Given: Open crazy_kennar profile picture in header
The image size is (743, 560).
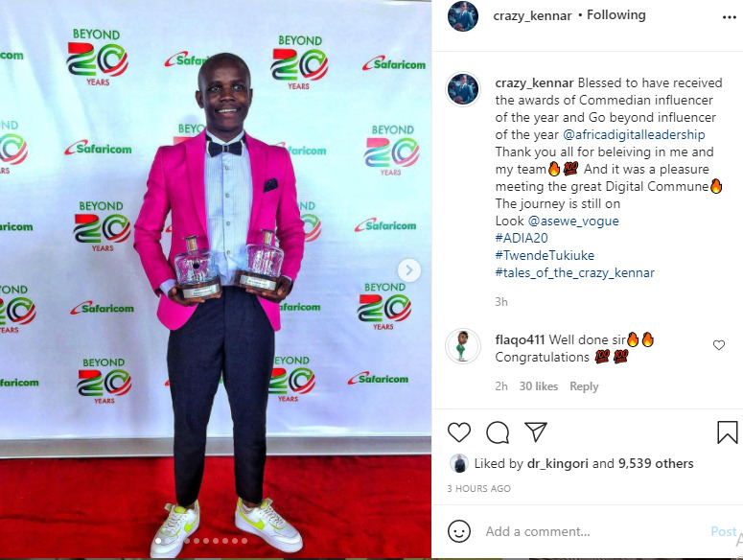Looking at the screenshot, I should 463,16.
